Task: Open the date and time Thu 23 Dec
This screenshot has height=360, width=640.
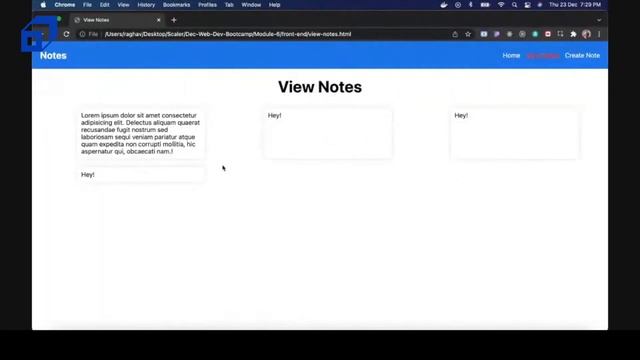Action: point(575,5)
